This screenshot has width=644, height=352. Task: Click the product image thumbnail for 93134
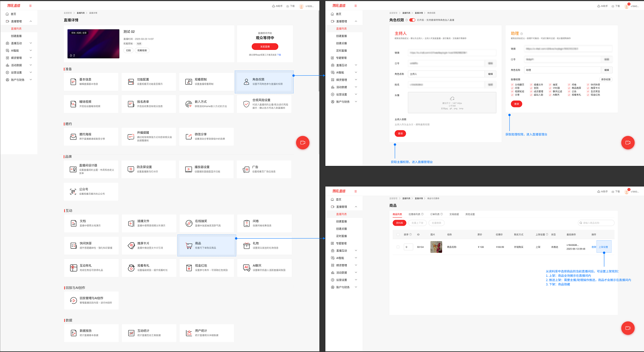pyautogui.click(x=436, y=247)
